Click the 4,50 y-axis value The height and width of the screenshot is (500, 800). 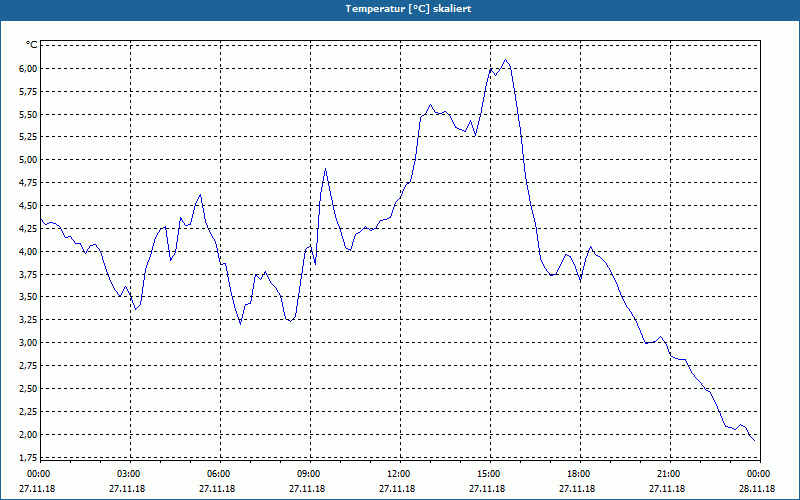click(x=29, y=206)
